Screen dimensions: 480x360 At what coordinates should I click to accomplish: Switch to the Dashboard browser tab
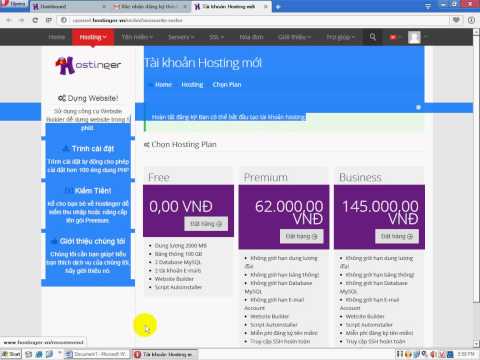tap(69, 6)
